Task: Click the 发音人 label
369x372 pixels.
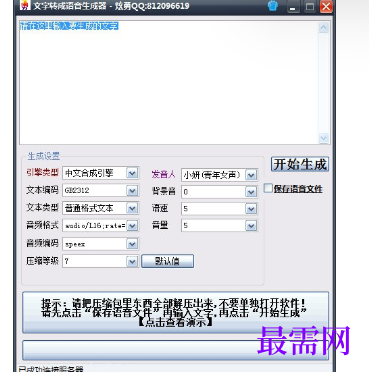Action: (x=163, y=174)
